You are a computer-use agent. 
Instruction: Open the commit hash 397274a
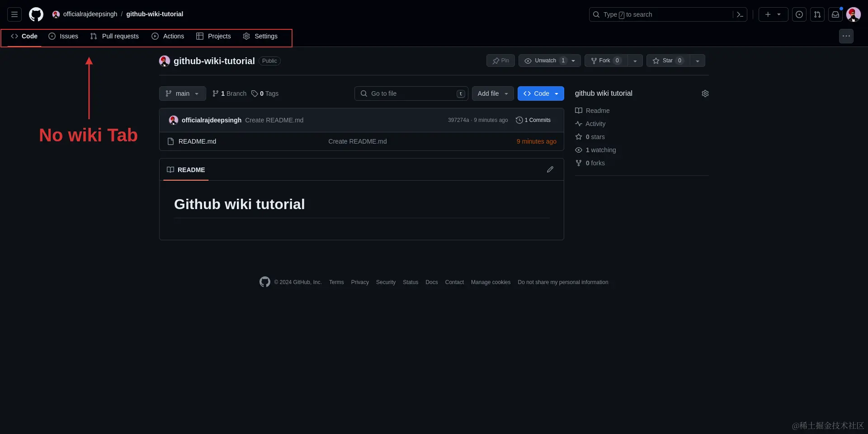click(x=458, y=120)
